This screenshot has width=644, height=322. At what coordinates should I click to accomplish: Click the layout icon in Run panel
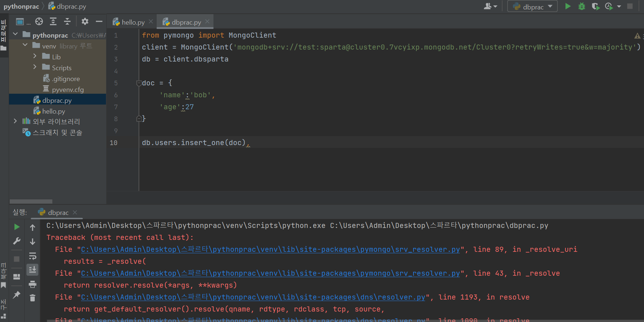17,277
